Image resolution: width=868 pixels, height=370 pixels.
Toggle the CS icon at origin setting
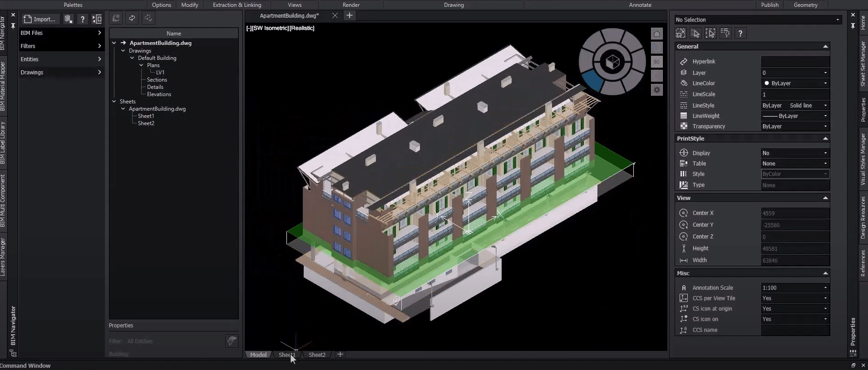(x=795, y=309)
